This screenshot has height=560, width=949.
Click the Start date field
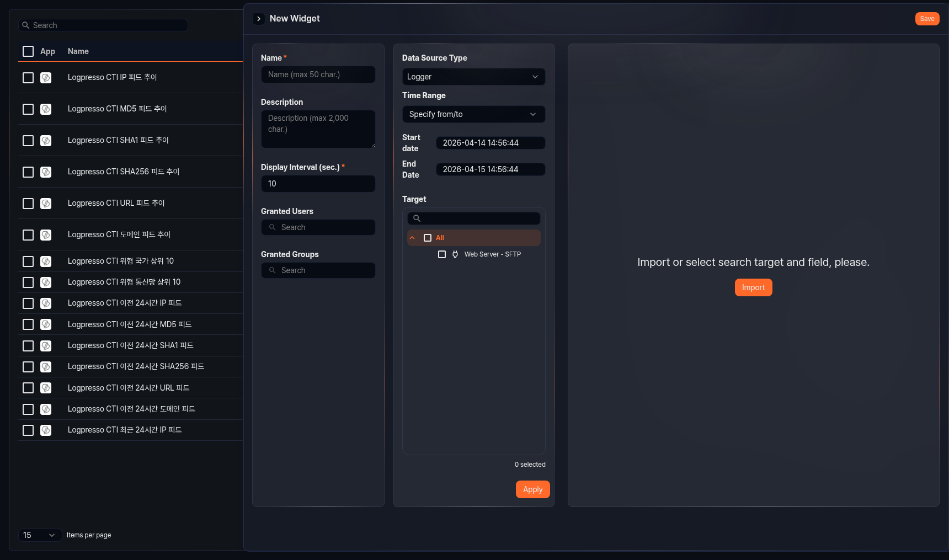click(x=490, y=142)
